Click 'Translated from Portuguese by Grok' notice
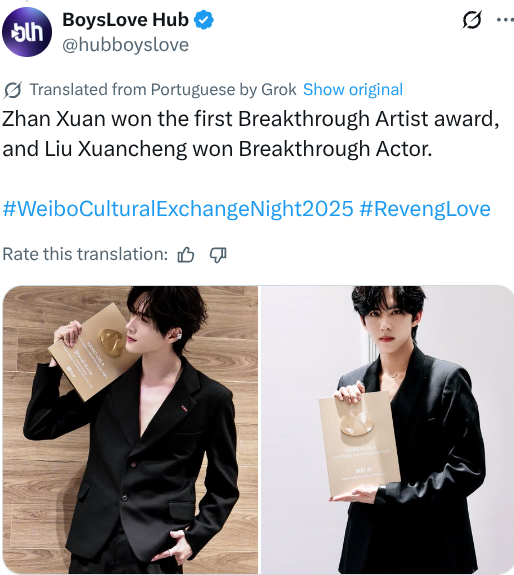Screen dimensions: 514x575 click(x=163, y=89)
